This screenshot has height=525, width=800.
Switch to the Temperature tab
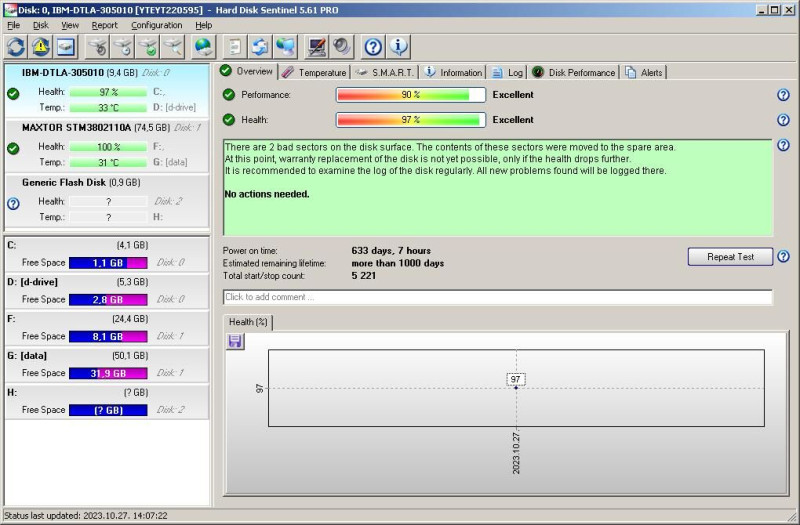coord(315,72)
